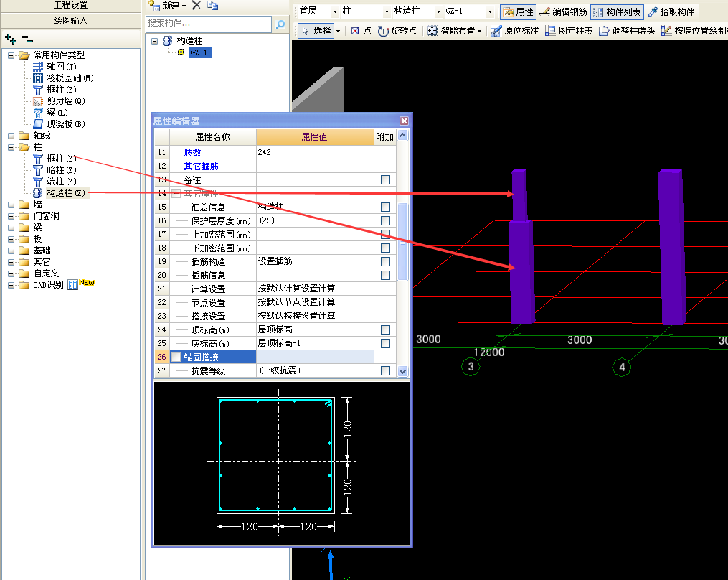Click the 属性值 column header
Screen dimensions: 728x580
tap(315, 136)
